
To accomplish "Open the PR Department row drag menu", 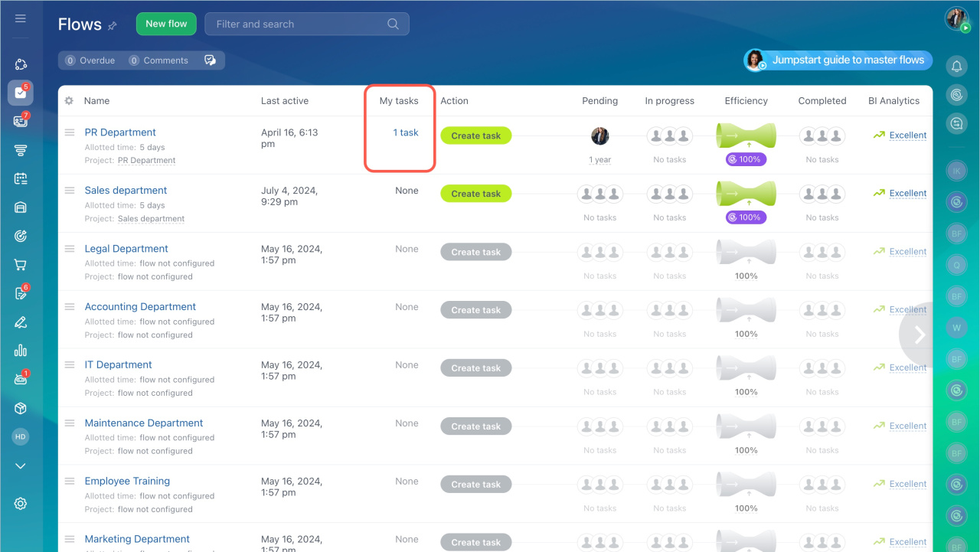I will click(70, 132).
